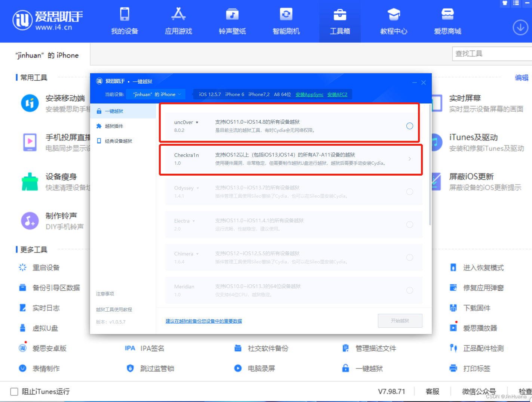Open 表情制作 tool
This screenshot has height=402, width=532.
coord(39,368)
